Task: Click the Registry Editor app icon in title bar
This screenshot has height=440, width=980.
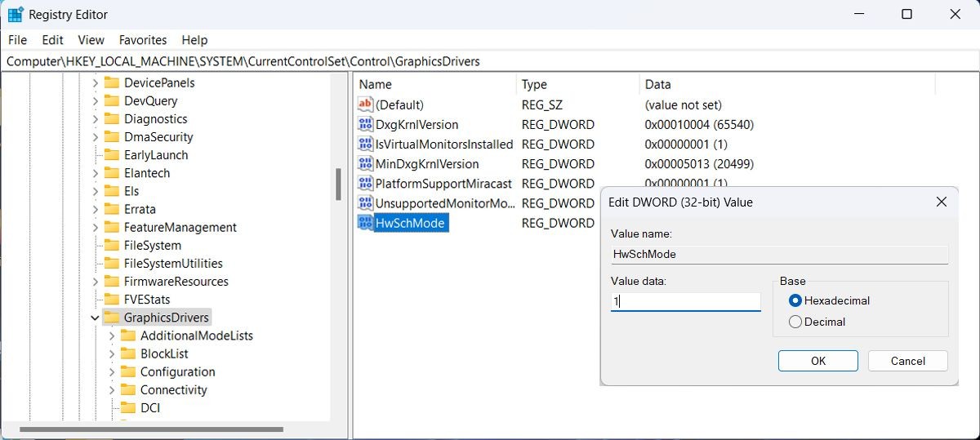Action: pyautogui.click(x=15, y=15)
